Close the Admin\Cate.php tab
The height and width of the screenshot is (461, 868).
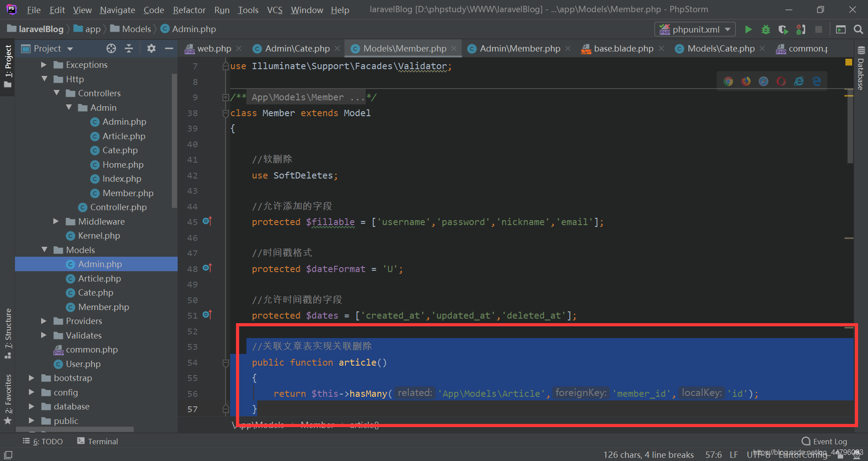pos(337,48)
